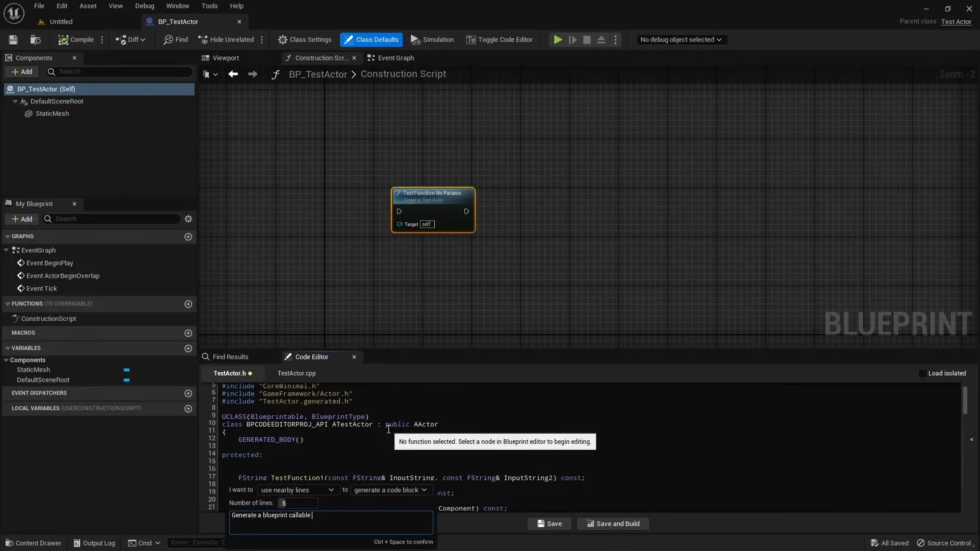Open the Diff dropdown
This screenshot has height=551, width=980.
[130, 40]
